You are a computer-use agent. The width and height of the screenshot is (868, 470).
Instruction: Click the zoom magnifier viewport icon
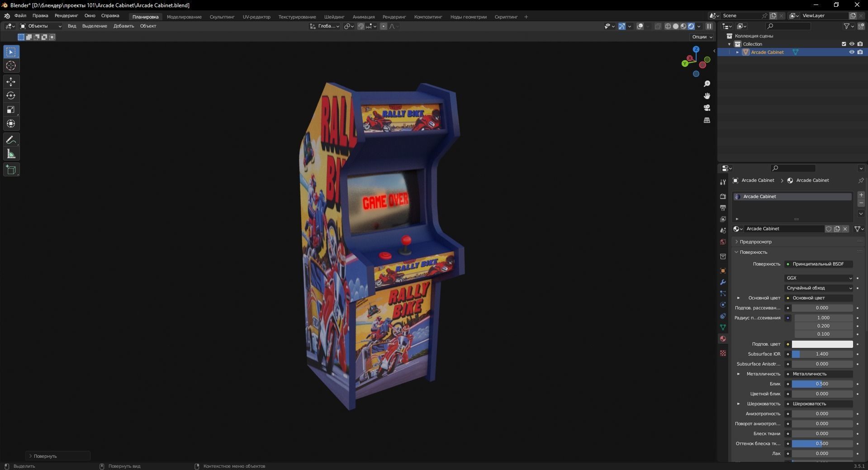click(x=707, y=84)
